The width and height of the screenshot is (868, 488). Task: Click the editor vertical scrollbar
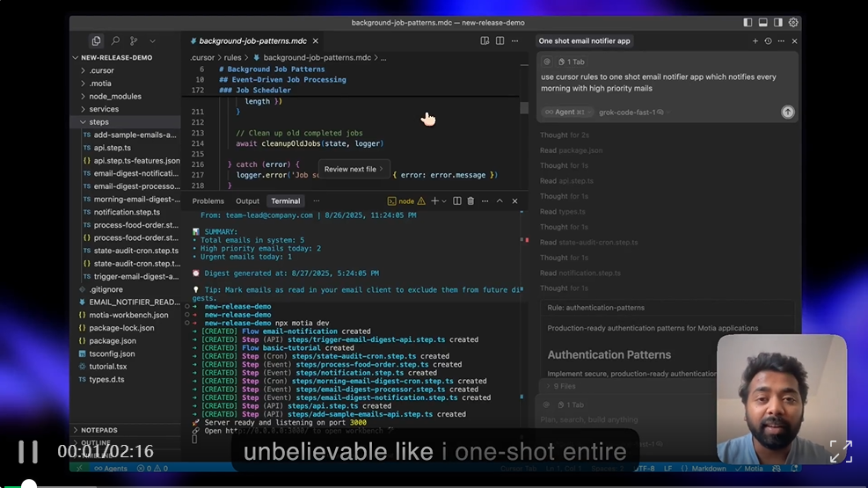524,107
